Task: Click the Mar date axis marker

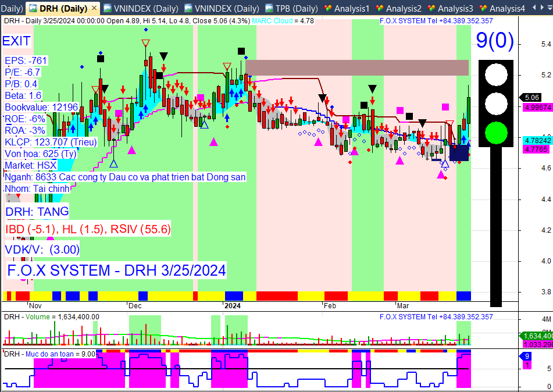Action: [x=403, y=305]
